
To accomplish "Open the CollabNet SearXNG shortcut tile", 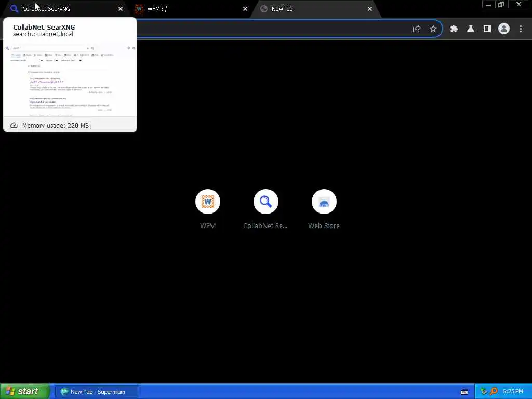I will coord(265,209).
